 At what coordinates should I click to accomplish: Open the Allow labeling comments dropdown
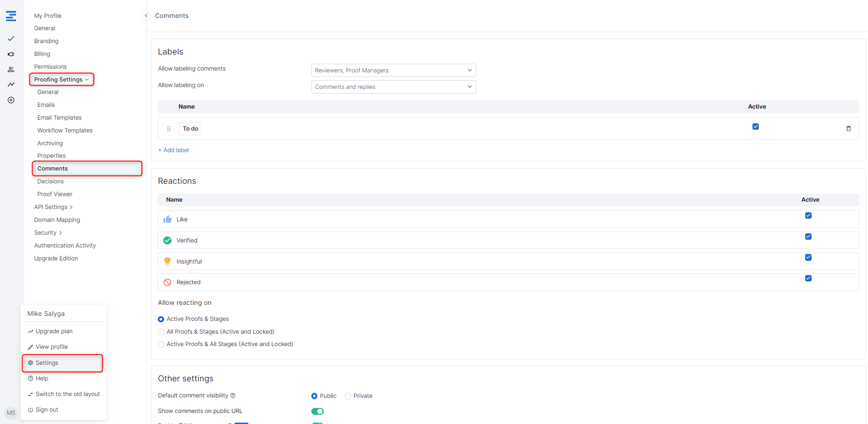(393, 71)
